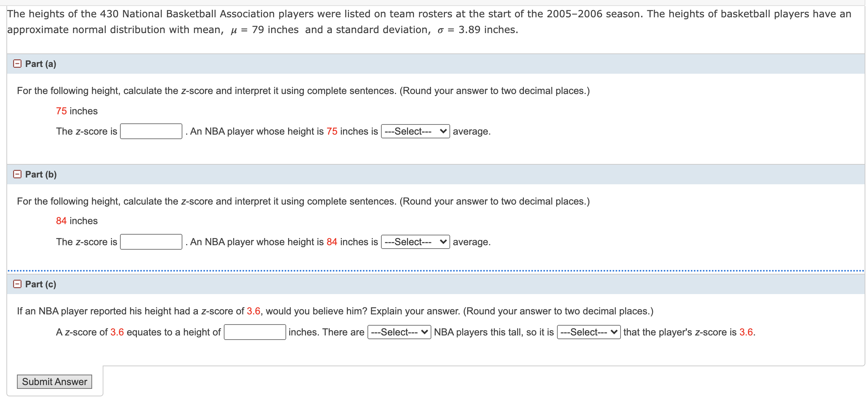
Task: Click the dropdown chevron in Part (a)
Action: coord(443,131)
